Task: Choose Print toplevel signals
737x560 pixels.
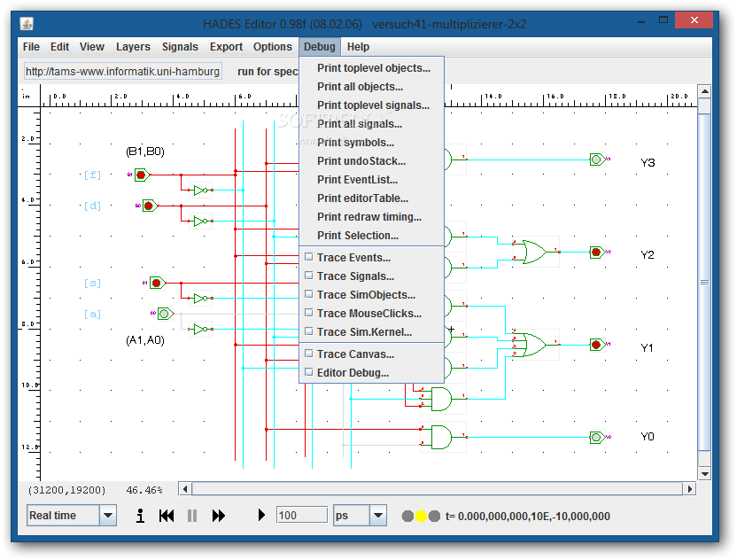Action: pyautogui.click(x=372, y=105)
